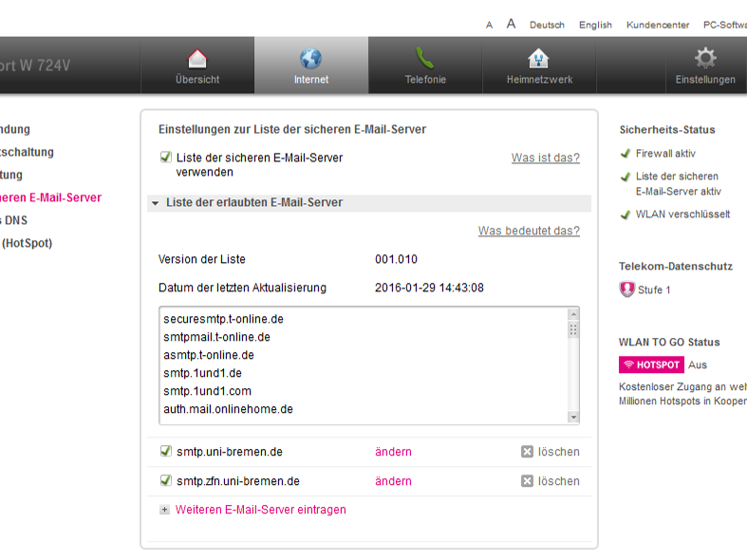Expand 'Weiteren E-Mail-Server eintragen'
Screen dimensions: 747x560
[x=164, y=510]
